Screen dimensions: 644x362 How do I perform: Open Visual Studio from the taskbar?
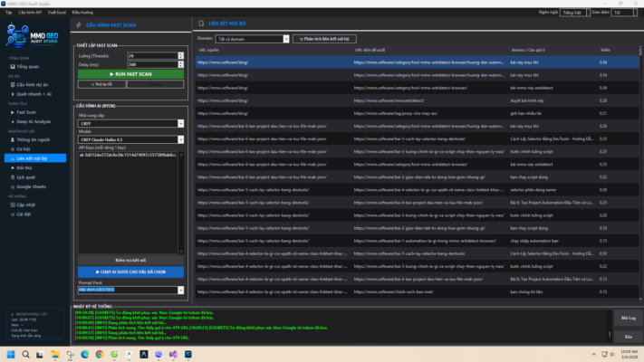173,354
